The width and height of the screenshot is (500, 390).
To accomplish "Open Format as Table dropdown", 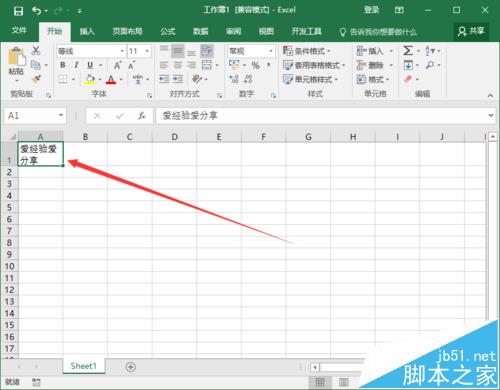I will [x=314, y=65].
